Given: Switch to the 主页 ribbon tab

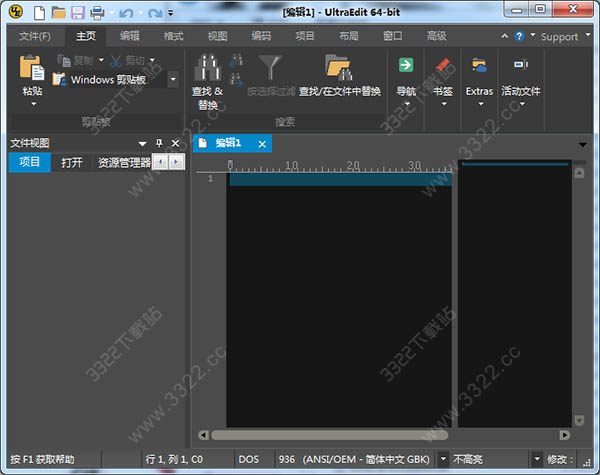Looking at the screenshot, I should pos(86,36).
